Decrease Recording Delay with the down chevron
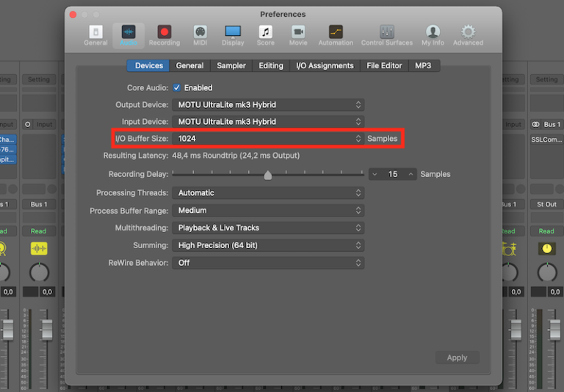 (x=375, y=174)
